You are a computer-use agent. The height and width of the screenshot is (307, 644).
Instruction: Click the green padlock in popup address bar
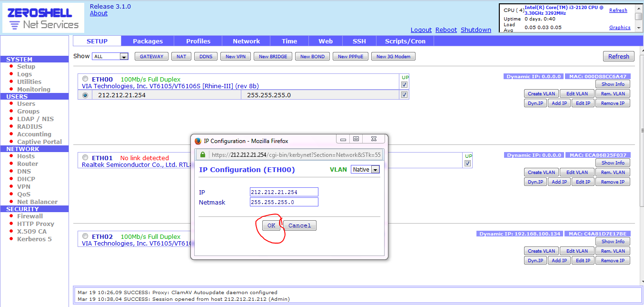tap(203, 154)
